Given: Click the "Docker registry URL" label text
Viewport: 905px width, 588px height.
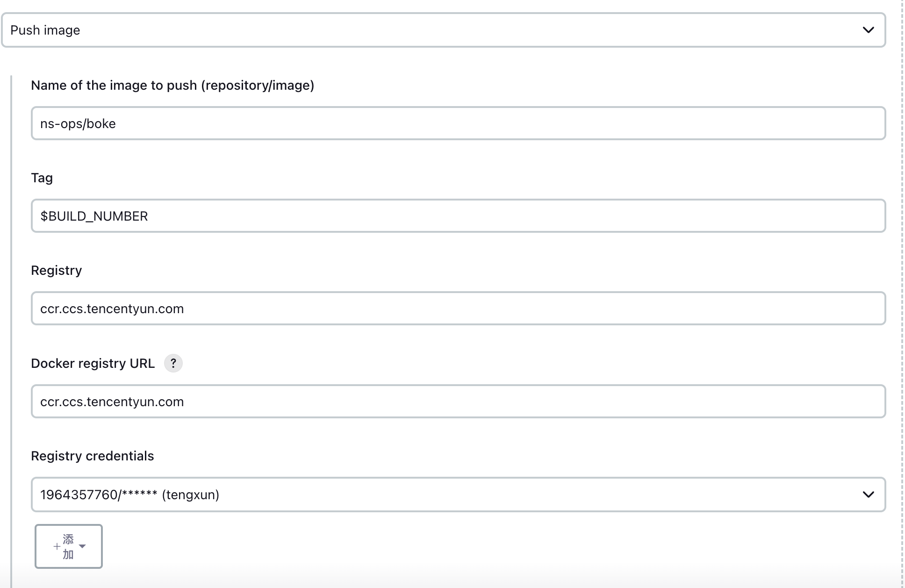Looking at the screenshot, I should (93, 364).
